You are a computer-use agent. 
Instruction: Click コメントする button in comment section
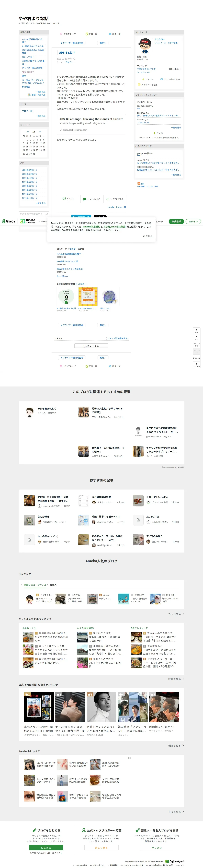[x=91, y=346]
